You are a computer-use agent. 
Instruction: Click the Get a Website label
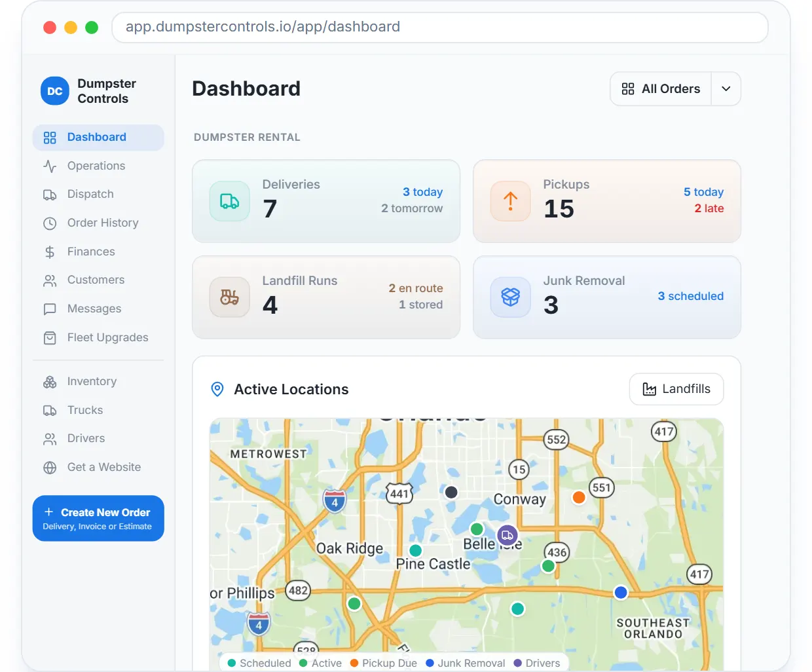point(104,467)
